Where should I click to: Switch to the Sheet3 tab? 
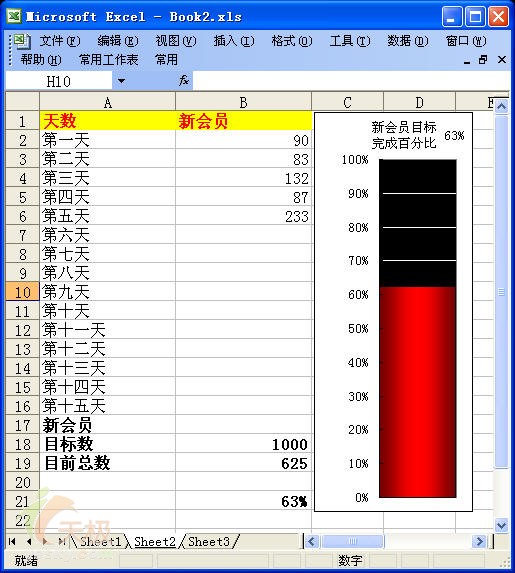pyautogui.click(x=209, y=541)
